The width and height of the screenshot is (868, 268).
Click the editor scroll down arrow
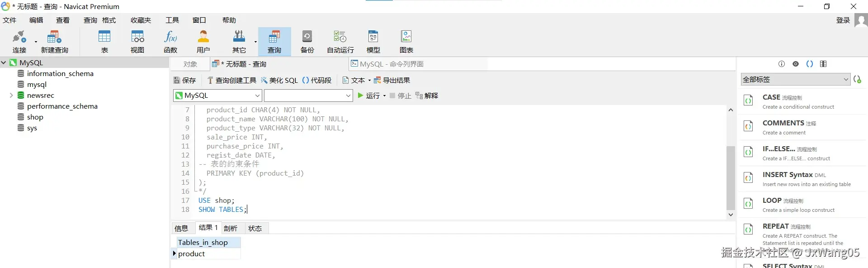pos(731,215)
